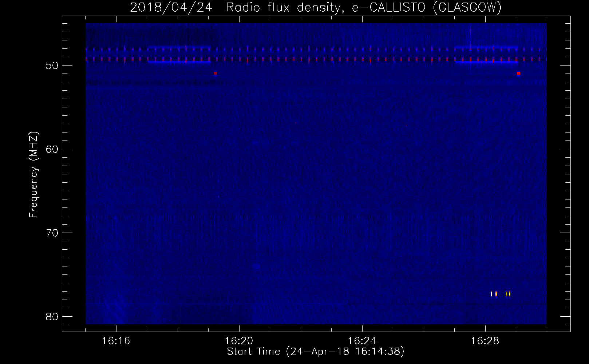The height and width of the screenshot is (364, 589).
Task: Click the 70 MHz frequency tick label
Action: point(52,233)
